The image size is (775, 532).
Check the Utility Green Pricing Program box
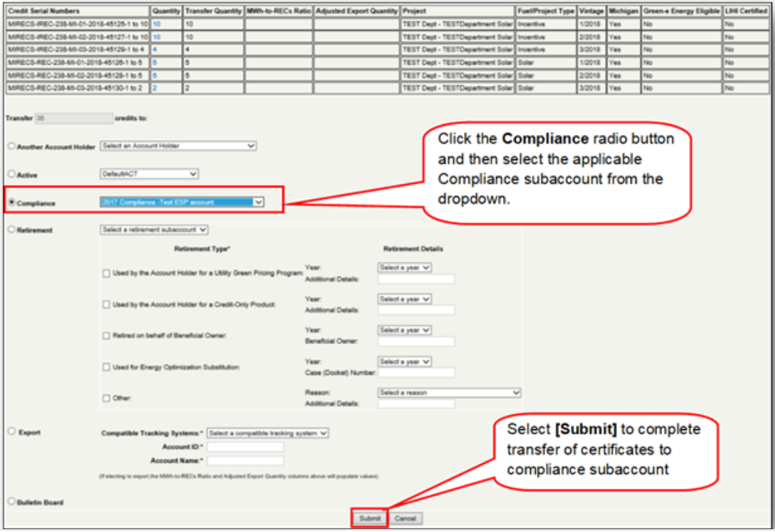[106, 274]
